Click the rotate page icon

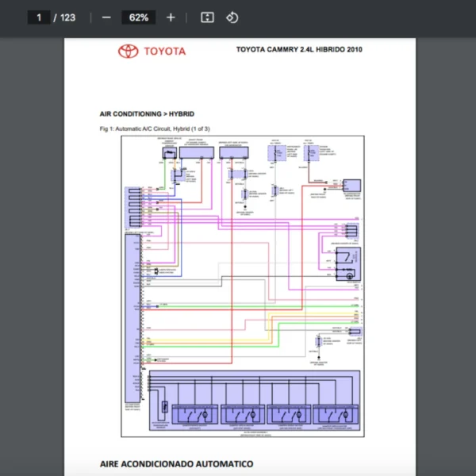[x=232, y=17]
